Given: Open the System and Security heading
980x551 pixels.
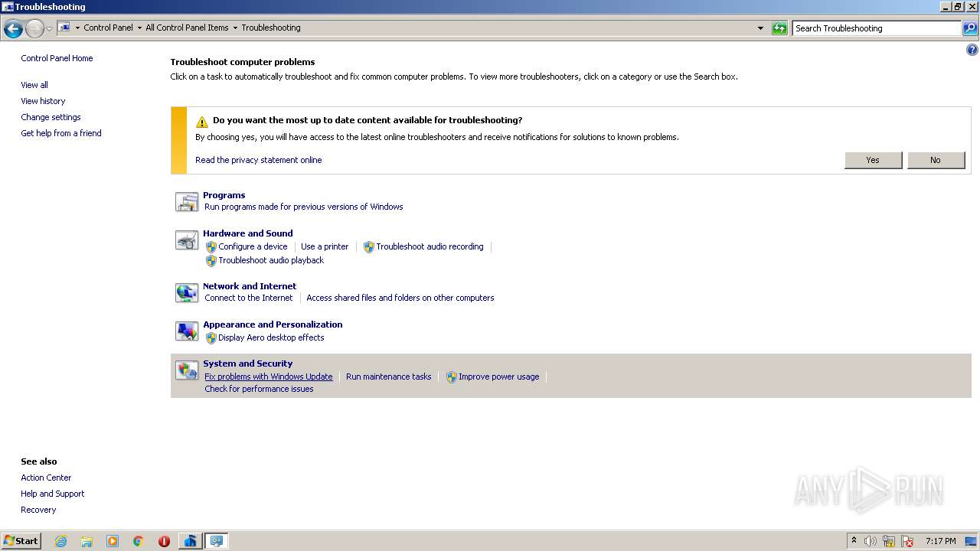Looking at the screenshot, I should (247, 364).
